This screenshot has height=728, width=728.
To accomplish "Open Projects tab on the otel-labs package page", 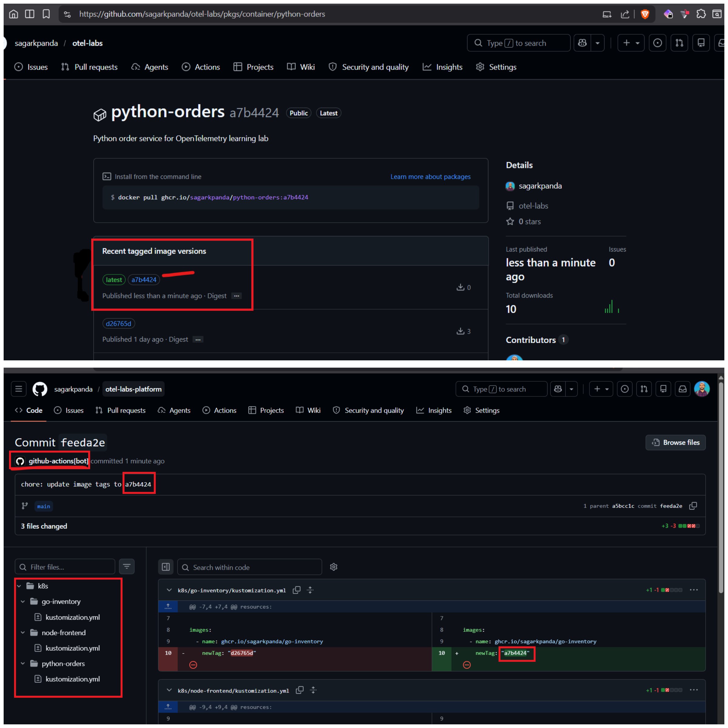I will (x=253, y=67).
